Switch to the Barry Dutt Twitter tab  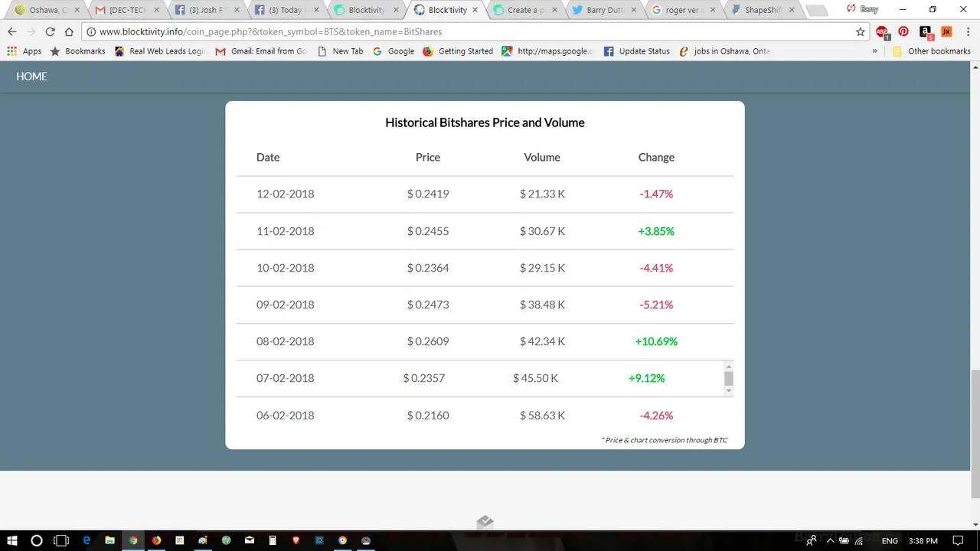(604, 10)
